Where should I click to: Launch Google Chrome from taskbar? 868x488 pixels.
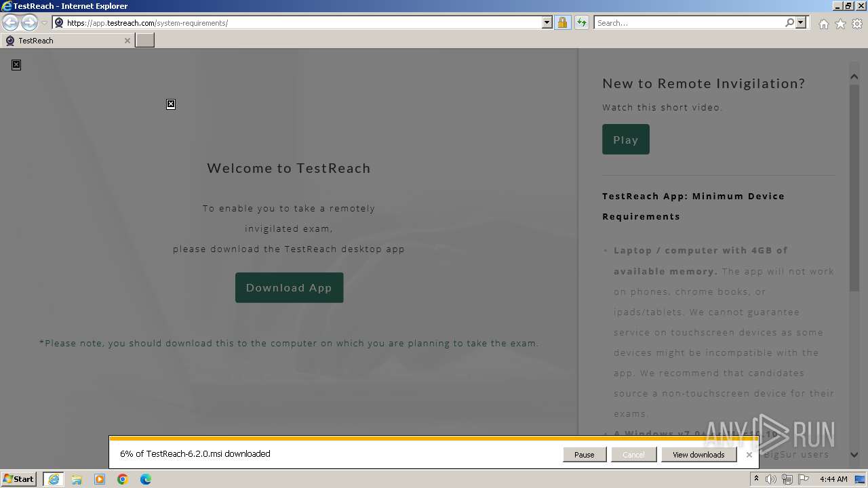pyautogui.click(x=123, y=479)
